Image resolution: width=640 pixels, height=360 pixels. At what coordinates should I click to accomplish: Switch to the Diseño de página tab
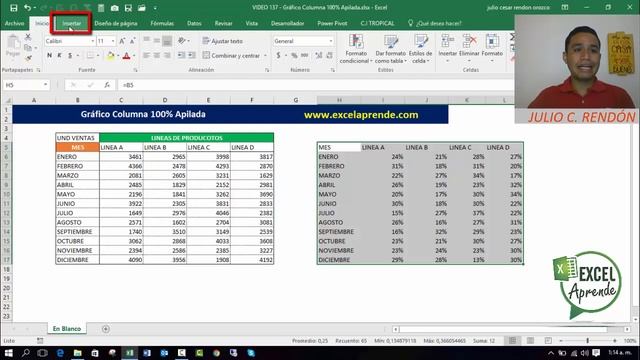116,23
